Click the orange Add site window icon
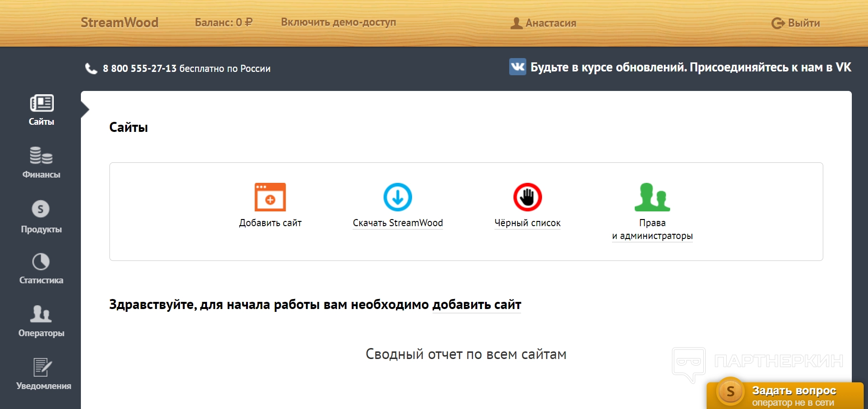This screenshot has height=409, width=868. 270,197
